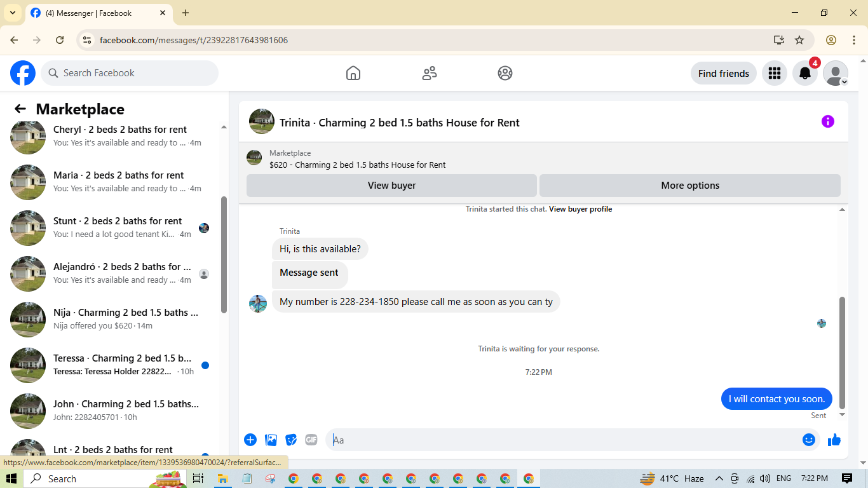
Task: Open the network tray icon
Action: point(750,478)
